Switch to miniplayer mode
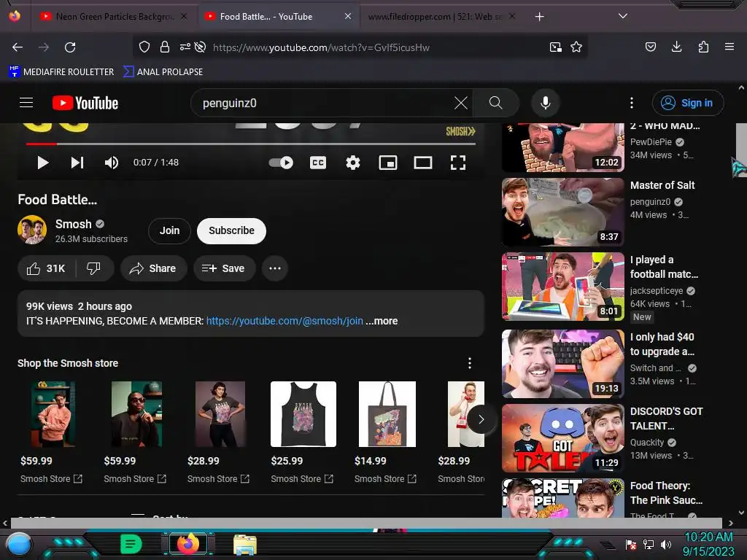 pyautogui.click(x=388, y=163)
